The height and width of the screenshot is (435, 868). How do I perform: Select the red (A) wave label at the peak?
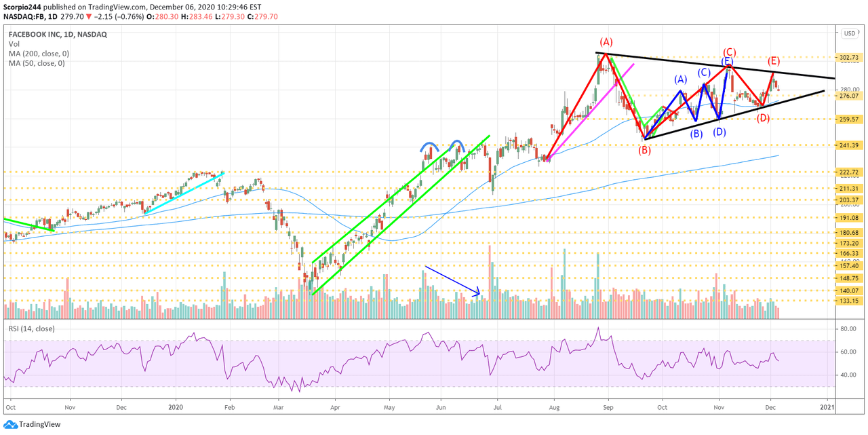(606, 41)
